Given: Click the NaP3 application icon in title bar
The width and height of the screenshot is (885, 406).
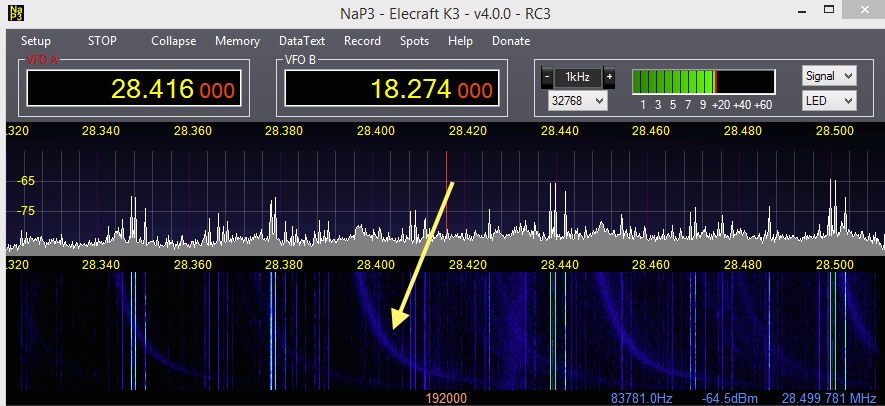Looking at the screenshot, I should click(x=17, y=16).
